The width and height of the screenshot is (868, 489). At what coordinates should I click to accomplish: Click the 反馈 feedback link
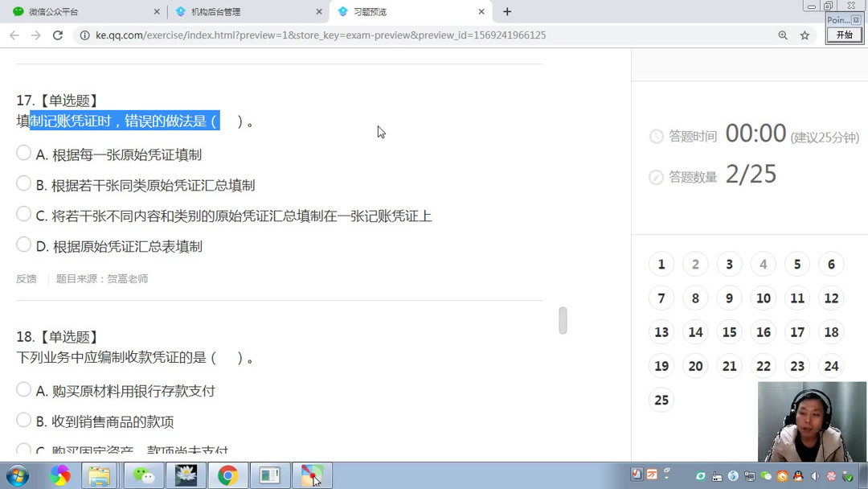click(x=26, y=278)
